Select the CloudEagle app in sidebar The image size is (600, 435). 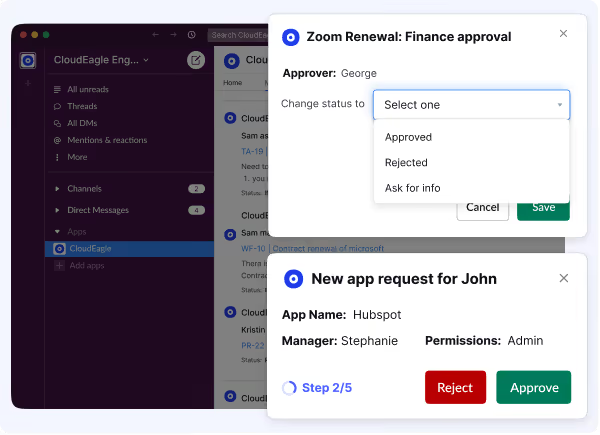click(129, 249)
